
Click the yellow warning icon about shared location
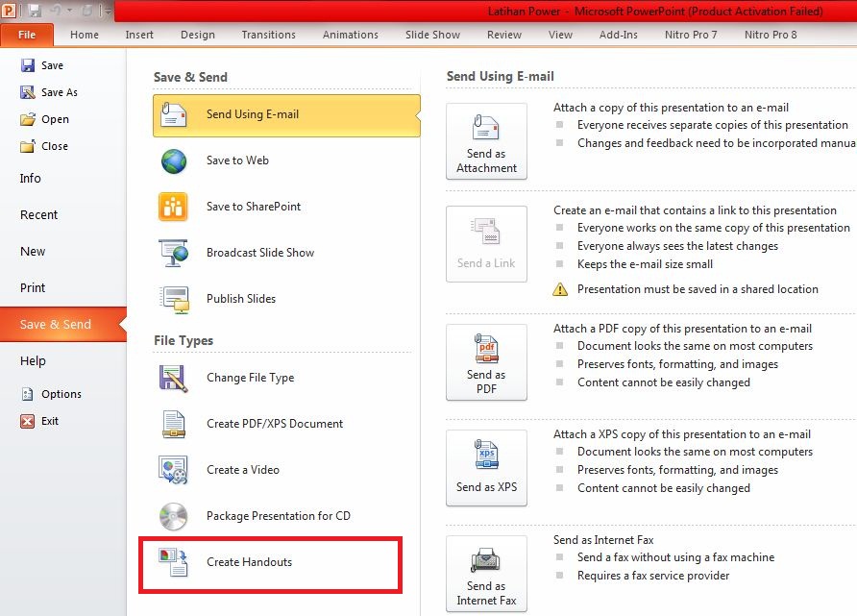point(560,289)
